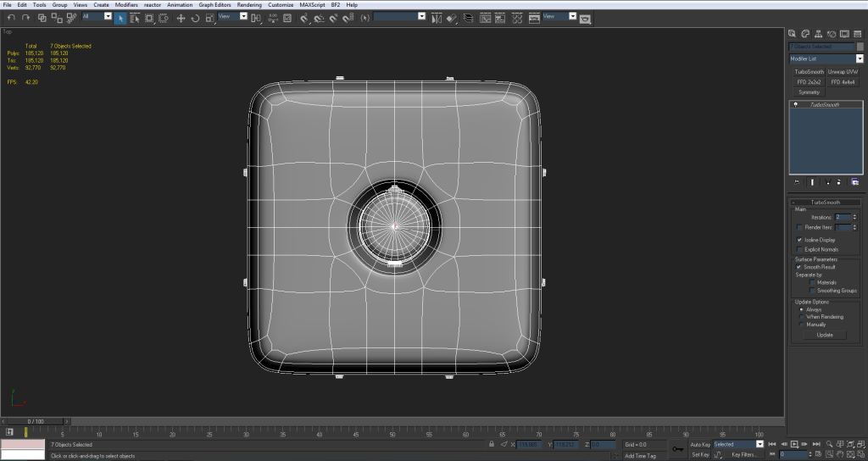Open the Modifiers menu
The image size is (868, 461).
point(126,4)
